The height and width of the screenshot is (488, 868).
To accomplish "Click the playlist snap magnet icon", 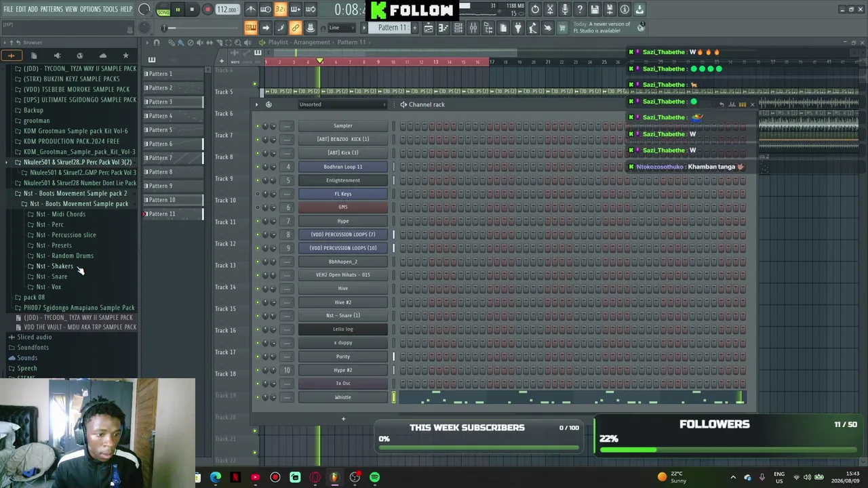I will (x=157, y=42).
